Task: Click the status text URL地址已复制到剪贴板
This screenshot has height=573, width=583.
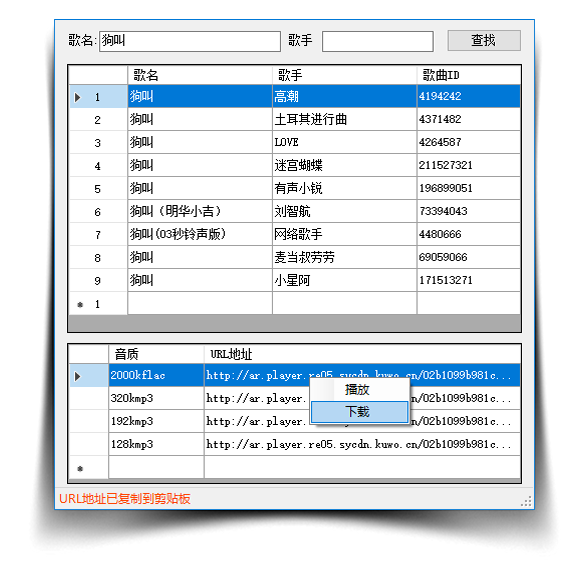Action: tap(125, 499)
